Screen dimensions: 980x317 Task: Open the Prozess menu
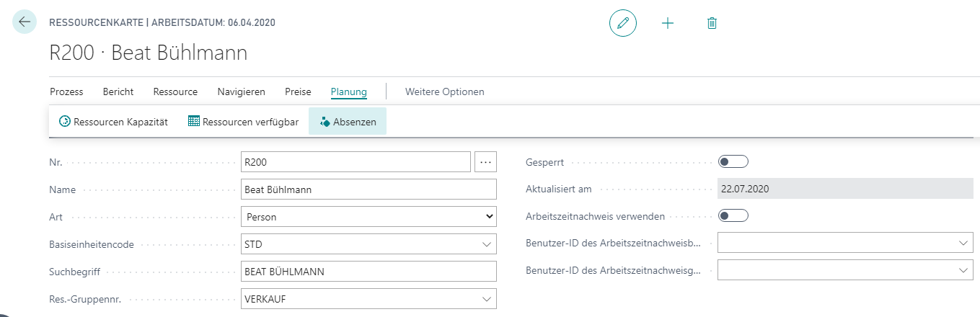point(66,91)
